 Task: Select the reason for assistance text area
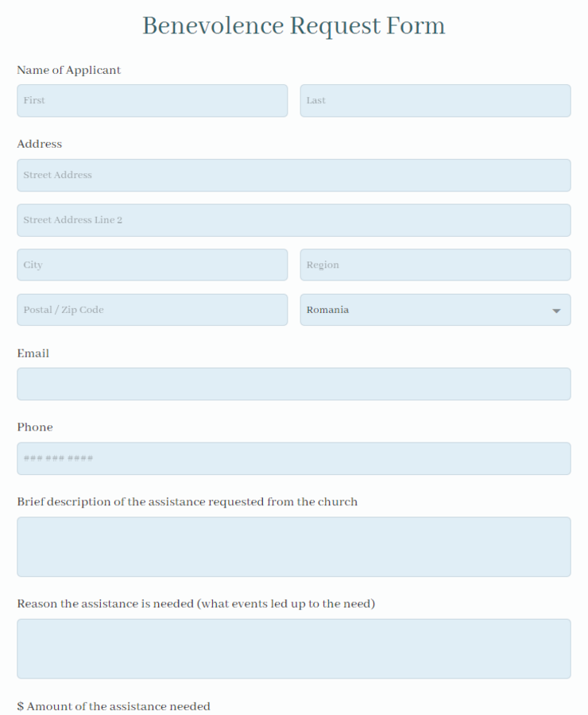[x=294, y=648]
